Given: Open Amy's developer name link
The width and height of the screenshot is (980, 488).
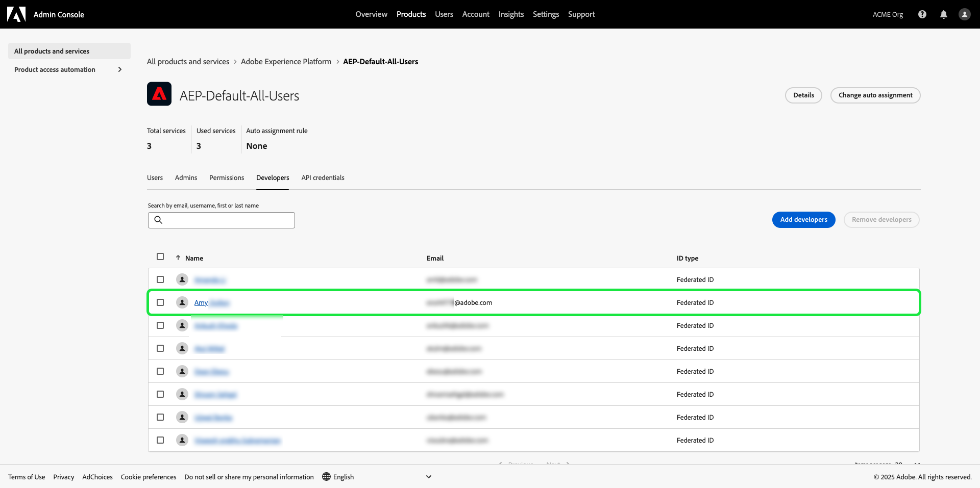Looking at the screenshot, I should (x=212, y=303).
